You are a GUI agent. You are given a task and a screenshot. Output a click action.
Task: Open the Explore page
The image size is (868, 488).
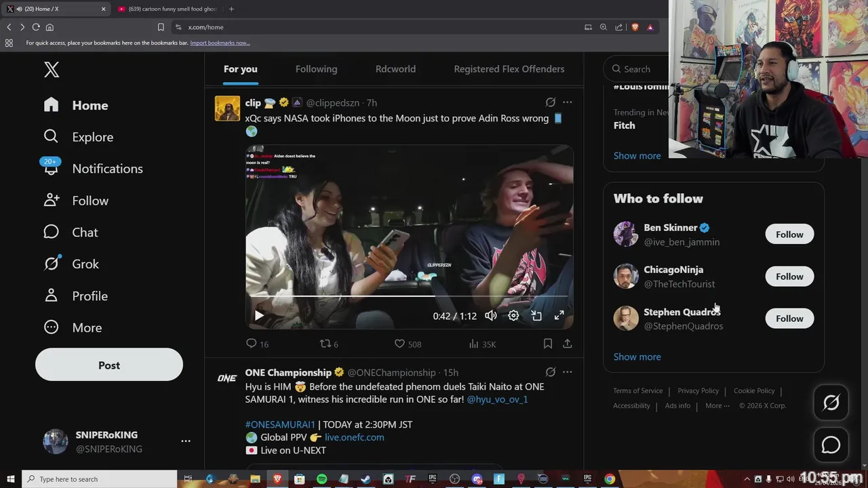[x=78, y=137]
